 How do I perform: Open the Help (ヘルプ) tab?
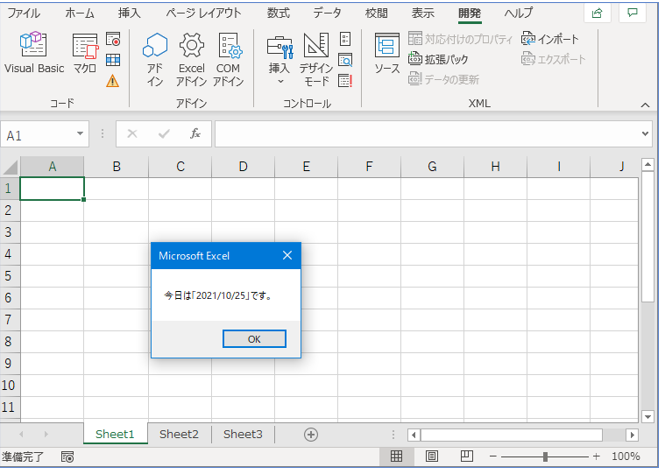[518, 13]
